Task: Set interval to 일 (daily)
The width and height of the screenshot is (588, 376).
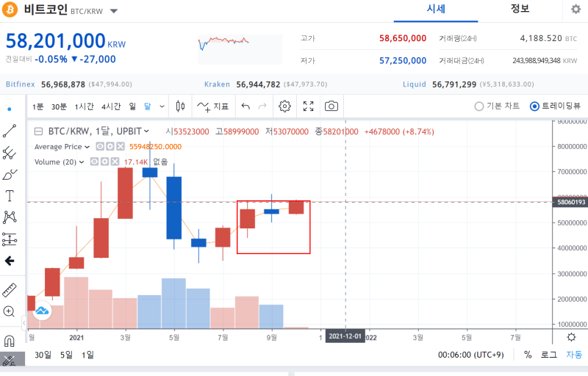Action: click(x=132, y=106)
